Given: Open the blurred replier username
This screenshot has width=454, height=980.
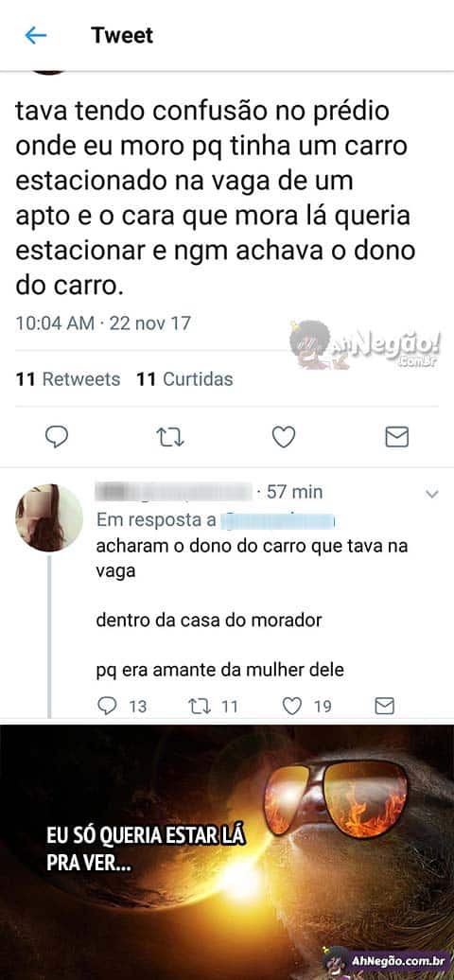Looking at the screenshot, I should pos(174,492).
